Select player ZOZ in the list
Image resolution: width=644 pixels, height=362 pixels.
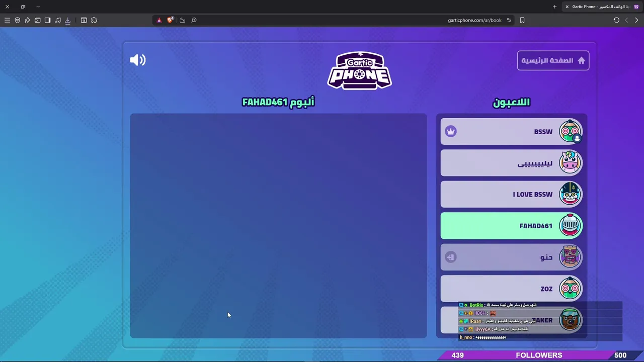[511, 289]
